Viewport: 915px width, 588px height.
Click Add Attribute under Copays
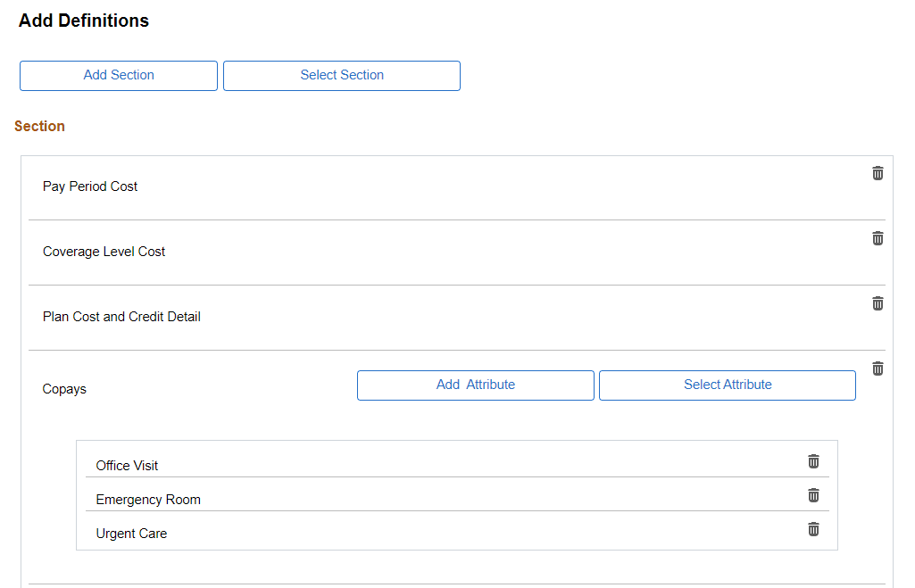(475, 385)
